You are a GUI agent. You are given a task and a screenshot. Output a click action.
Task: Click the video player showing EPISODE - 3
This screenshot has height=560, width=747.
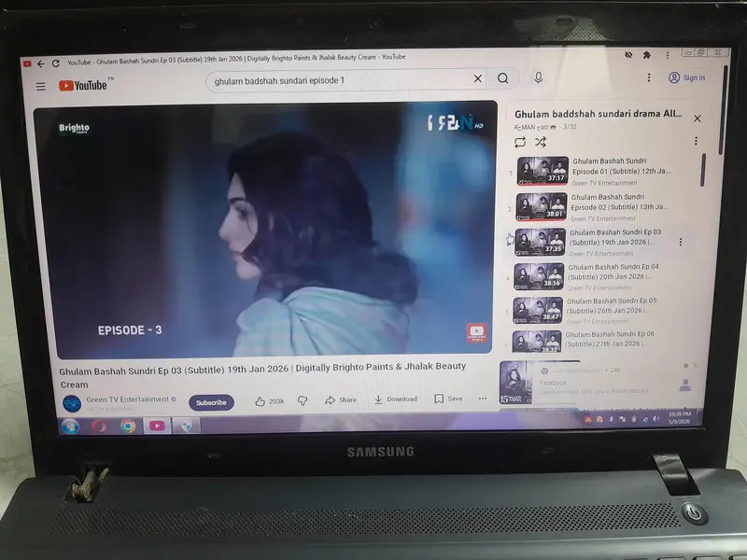[265, 229]
